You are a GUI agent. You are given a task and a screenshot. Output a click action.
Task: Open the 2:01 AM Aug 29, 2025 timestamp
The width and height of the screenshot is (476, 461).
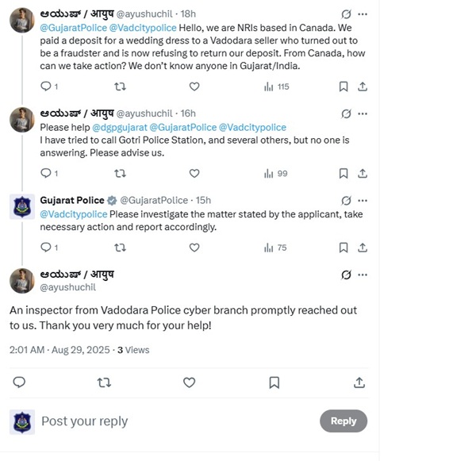(59, 350)
